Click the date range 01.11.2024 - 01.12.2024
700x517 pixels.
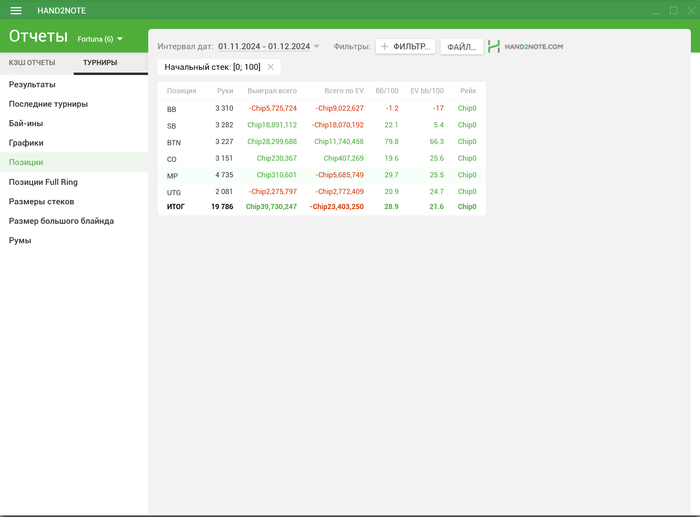tap(264, 46)
